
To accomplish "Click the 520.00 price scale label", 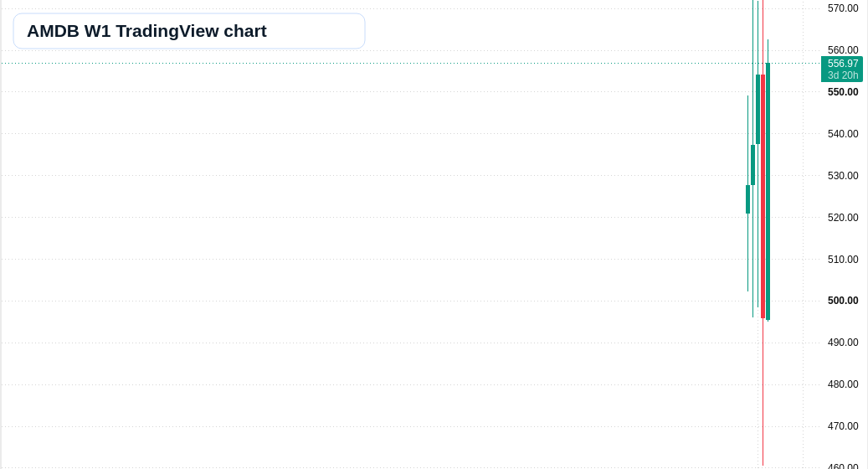I will coord(843,218).
